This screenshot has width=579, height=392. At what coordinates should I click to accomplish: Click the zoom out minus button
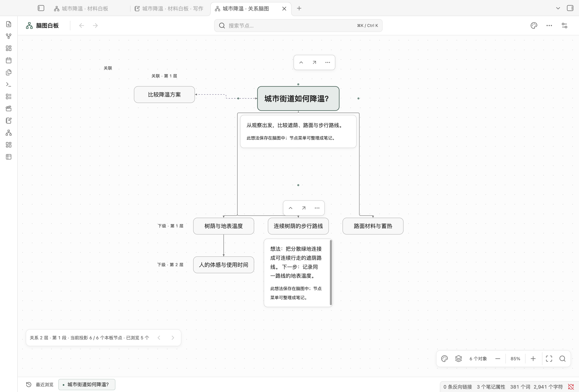click(498, 359)
